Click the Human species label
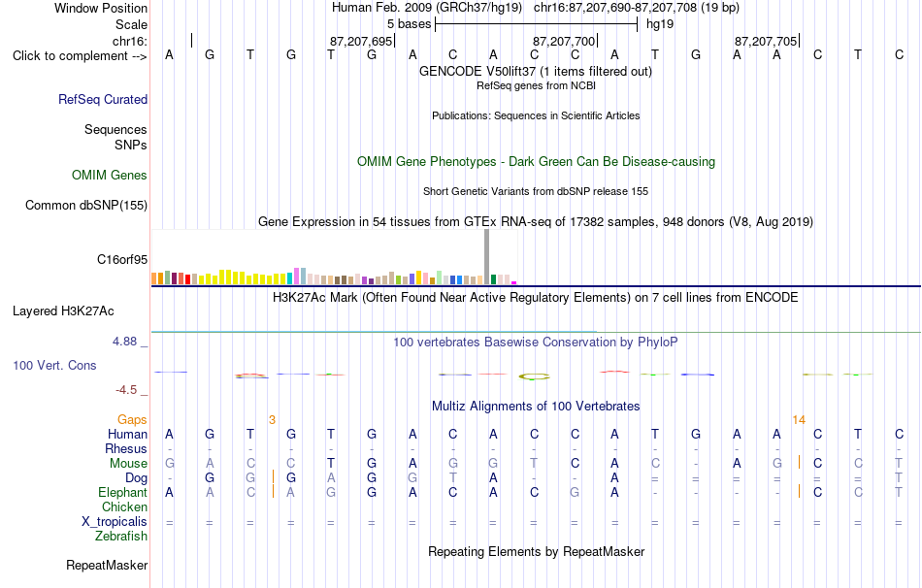The image size is (922, 588). click(x=127, y=434)
